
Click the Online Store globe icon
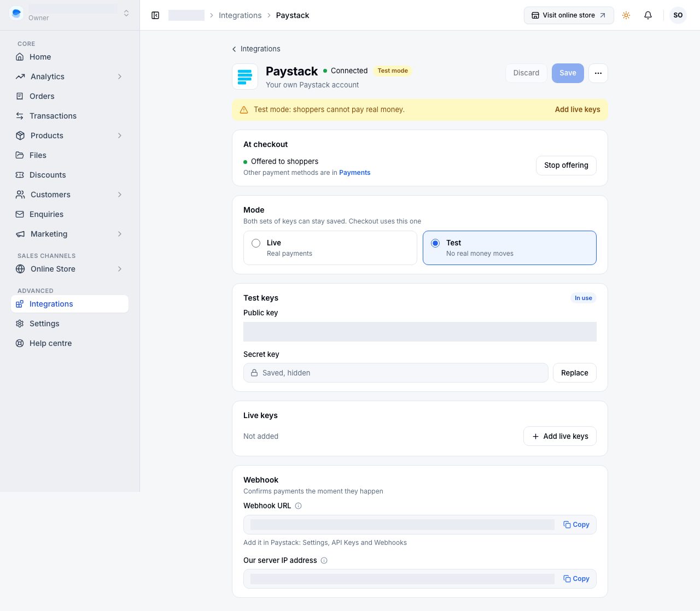[20, 269]
